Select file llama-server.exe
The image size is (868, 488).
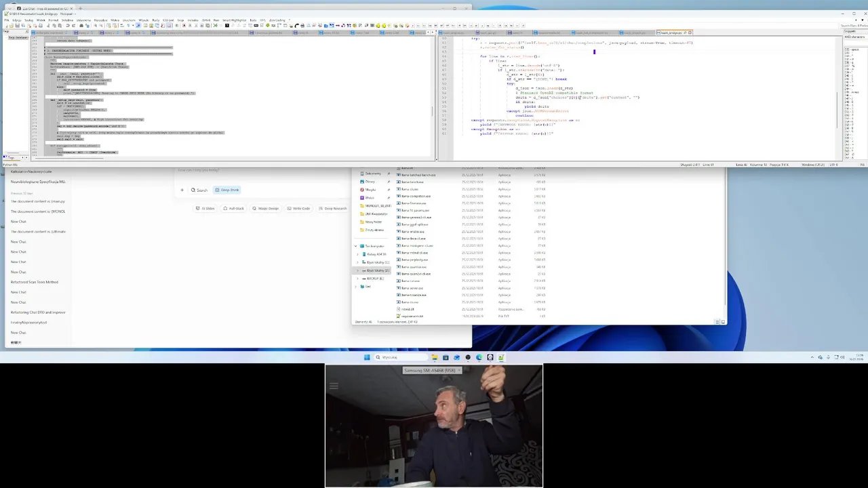click(410, 288)
